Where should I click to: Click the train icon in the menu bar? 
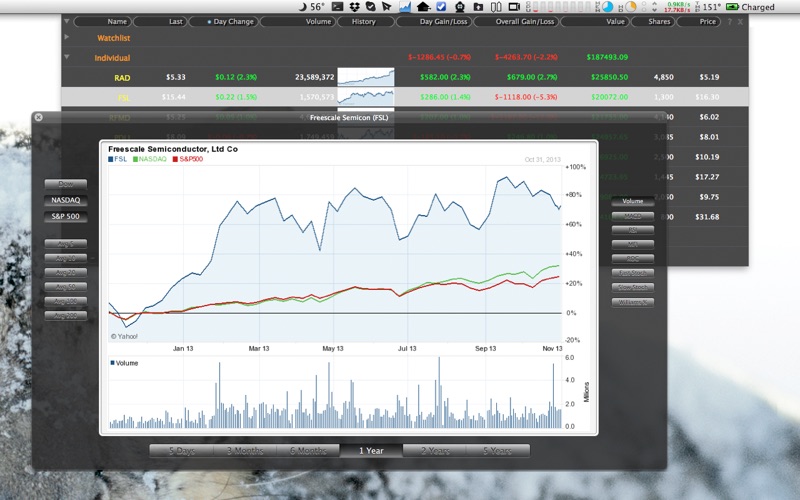click(x=460, y=7)
